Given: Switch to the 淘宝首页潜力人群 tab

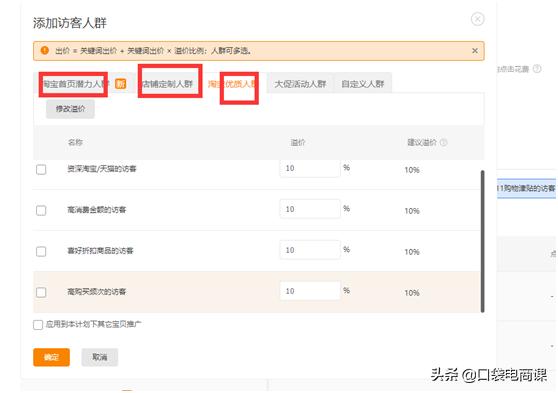Looking at the screenshot, I should click(x=75, y=84).
